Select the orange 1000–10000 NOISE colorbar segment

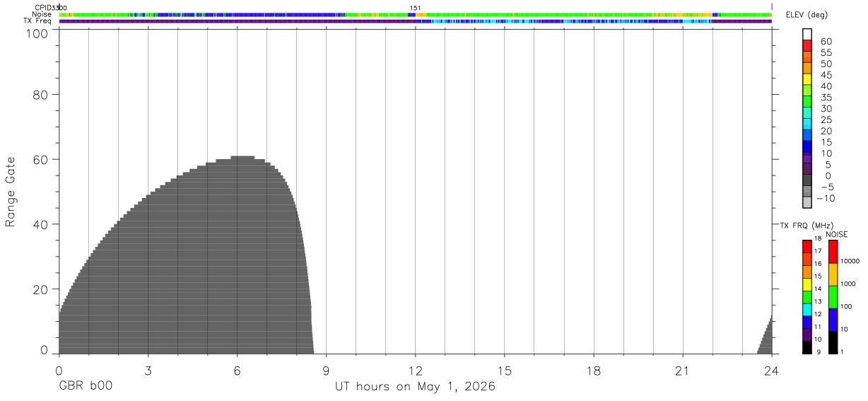(833, 274)
